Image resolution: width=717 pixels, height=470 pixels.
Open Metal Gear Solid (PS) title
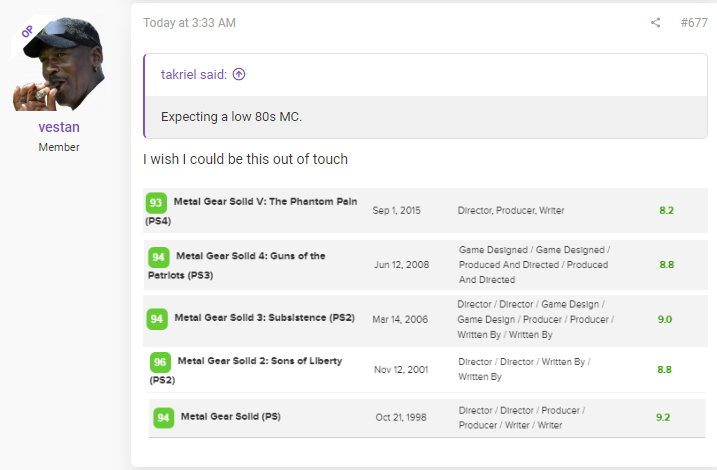(230, 417)
